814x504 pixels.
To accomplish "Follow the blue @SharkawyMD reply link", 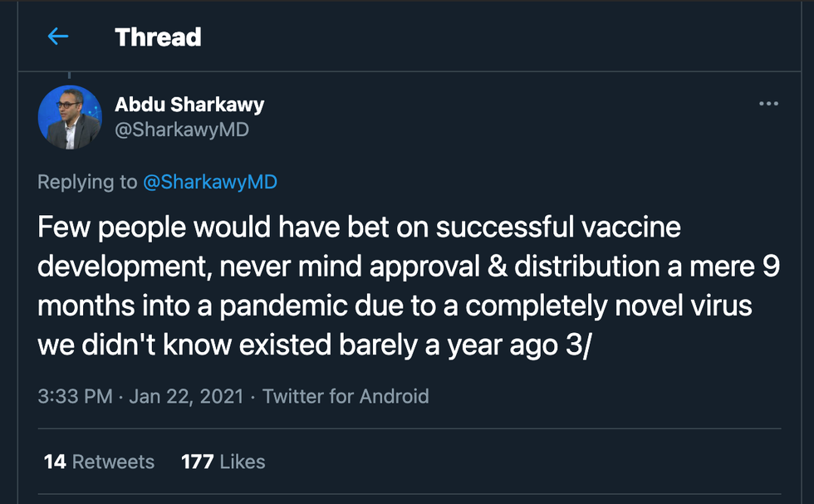I will tap(210, 183).
